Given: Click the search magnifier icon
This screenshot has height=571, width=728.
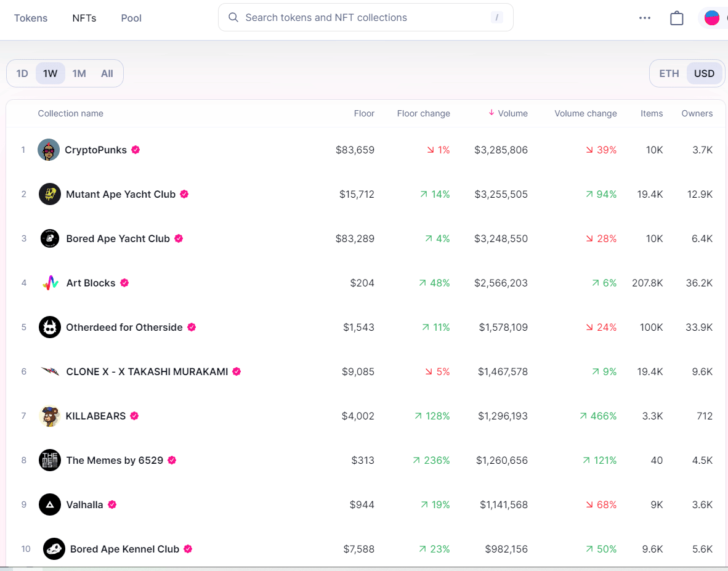Looking at the screenshot, I should click(x=233, y=18).
